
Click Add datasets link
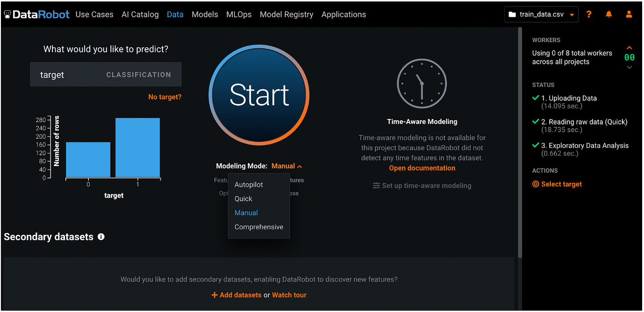pos(241,295)
